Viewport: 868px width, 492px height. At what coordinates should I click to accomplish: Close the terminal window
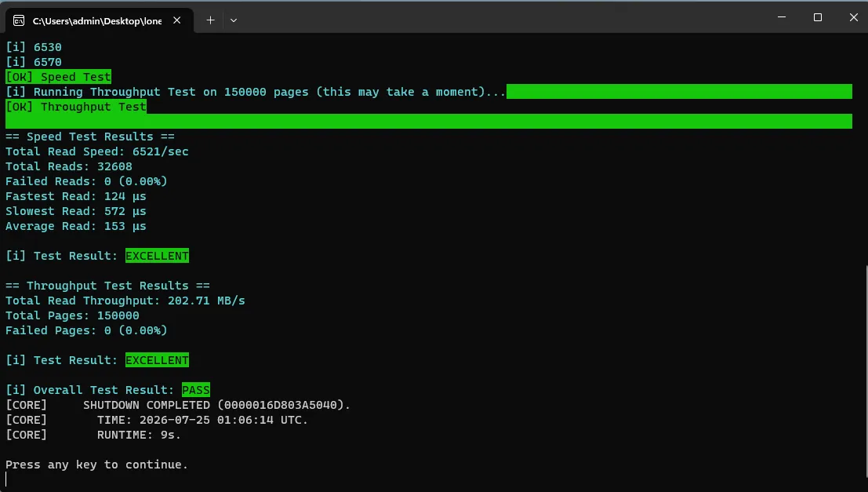click(854, 17)
